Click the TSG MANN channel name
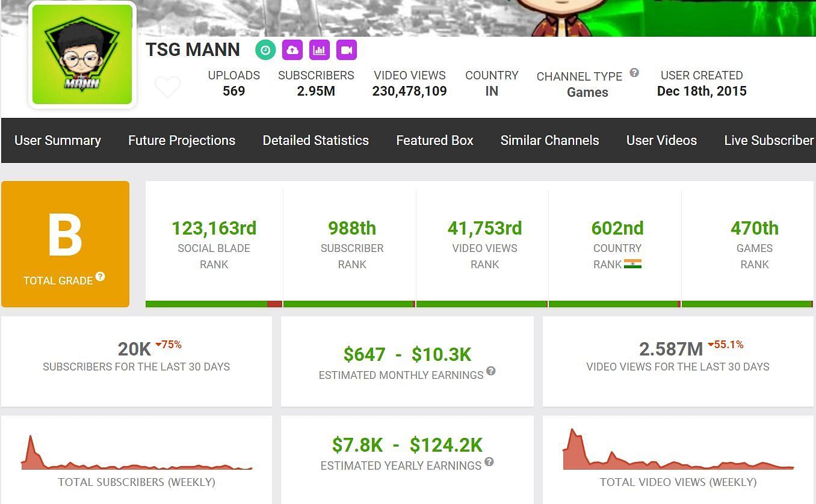 193,49
